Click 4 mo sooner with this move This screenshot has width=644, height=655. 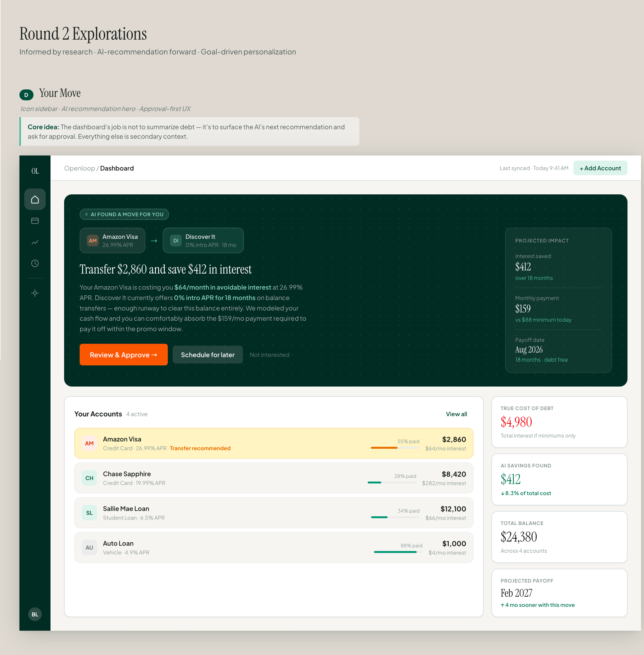[x=538, y=605]
